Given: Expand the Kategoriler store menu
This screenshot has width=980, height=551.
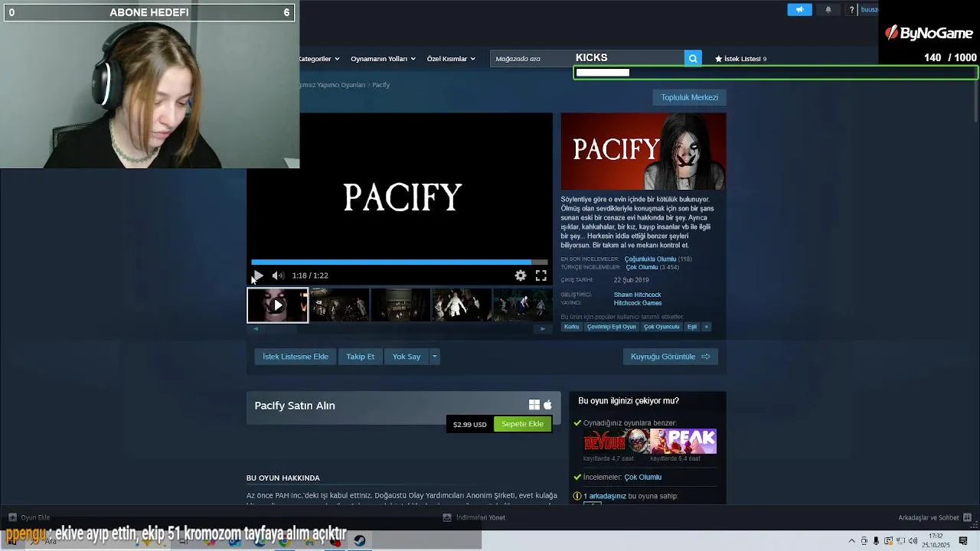Looking at the screenshot, I should pyautogui.click(x=318, y=59).
